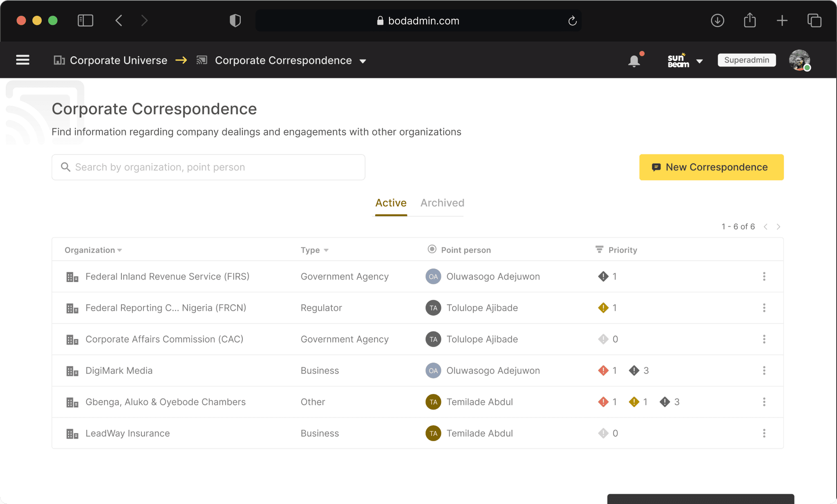Image resolution: width=837 pixels, height=504 pixels.
Task: Open row menu for DigiMark Media
Action: click(x=764, y=370)
